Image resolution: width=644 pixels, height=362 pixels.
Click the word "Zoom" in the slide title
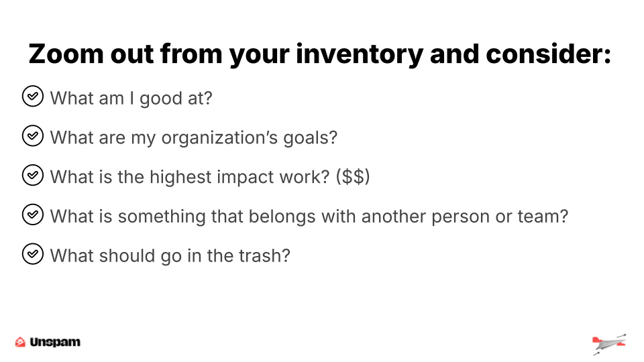[x=66, y=54]
